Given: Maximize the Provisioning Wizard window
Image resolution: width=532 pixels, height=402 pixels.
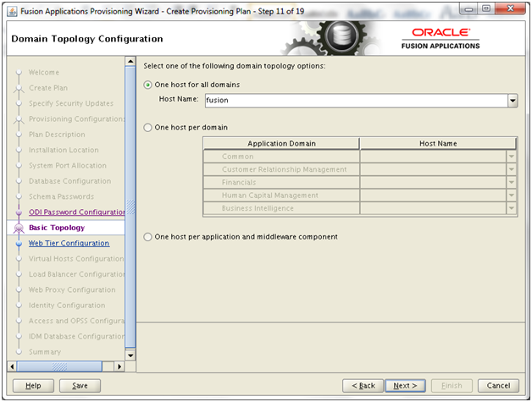Looking at the screenshot, I should [486, 8].
